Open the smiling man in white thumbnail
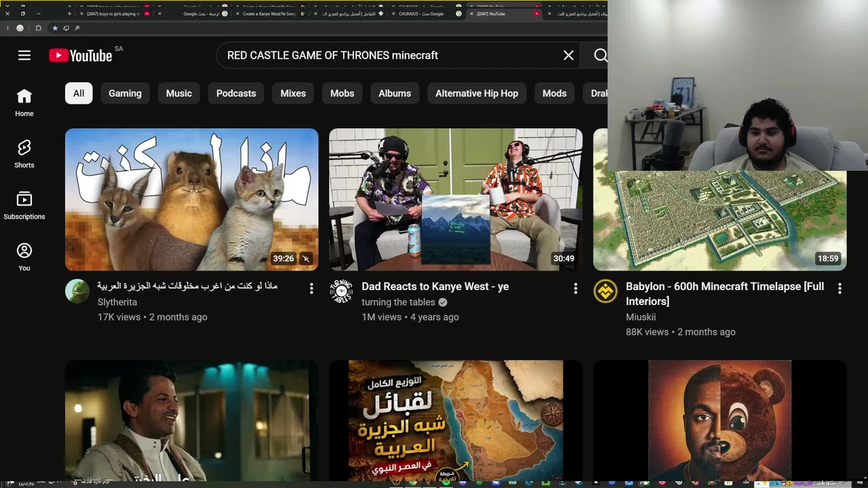 (192, 420)
